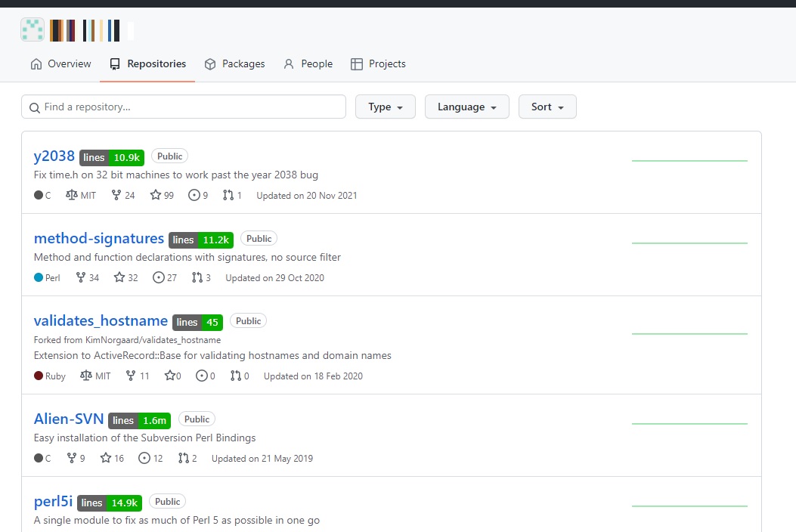Click the search magnifier icon in repository filter
The image size is (796, 532).
pos(35,107)
